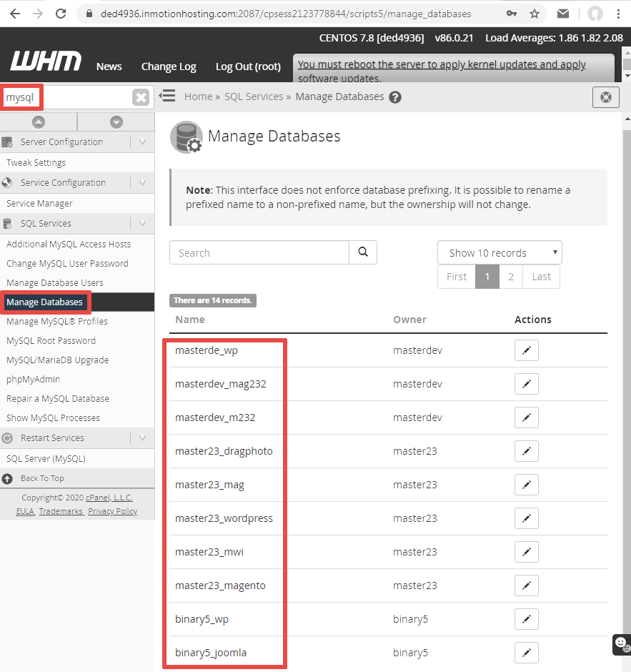Open the Chrome three-dot menu
This screenshot has width=631, height=672.
click(618, 14)
